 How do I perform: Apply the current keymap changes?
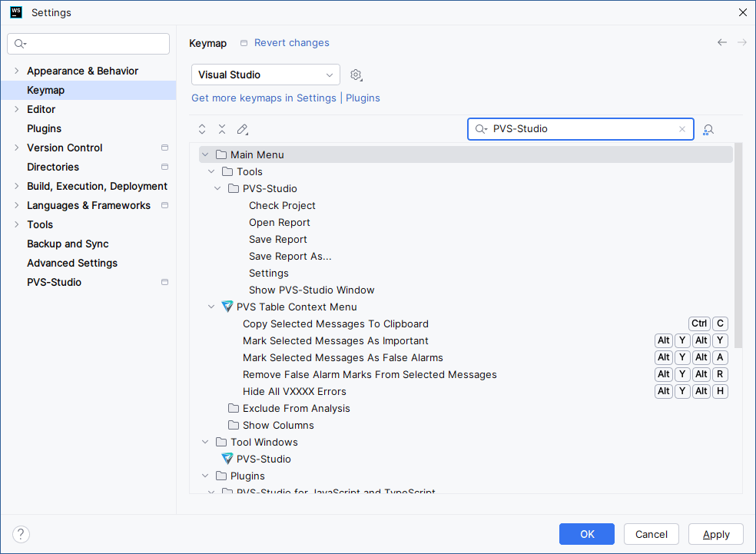(715, 534)
